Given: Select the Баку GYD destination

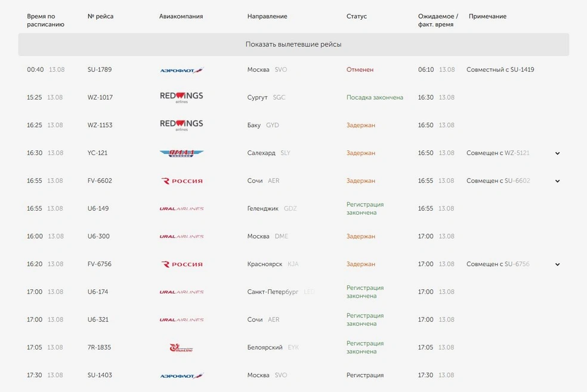Looking at the screenshot, I should (x=263, y=125).
